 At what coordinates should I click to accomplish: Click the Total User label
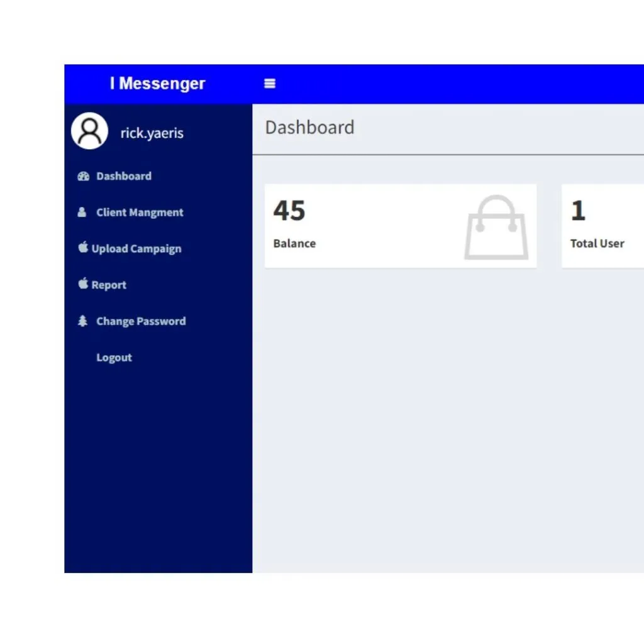coord(597,243)
